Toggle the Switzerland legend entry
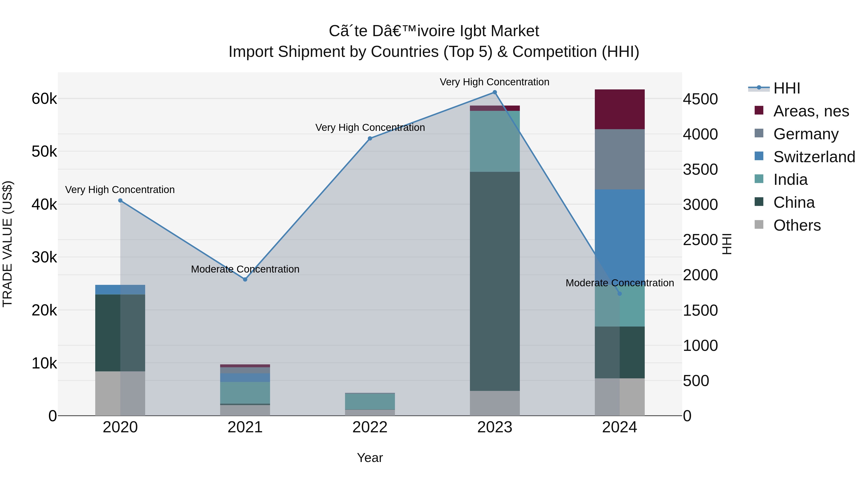This screenshot has height=488, width=868. 805,157
